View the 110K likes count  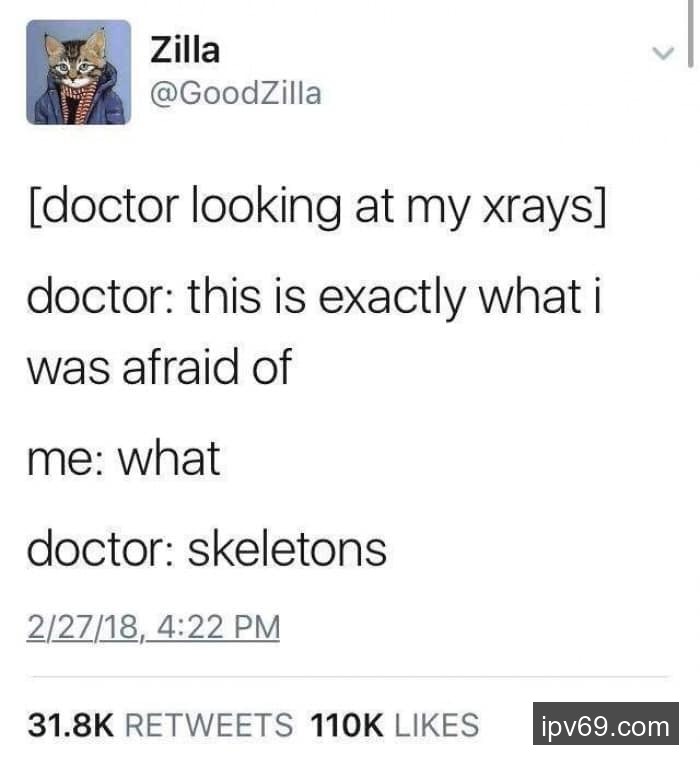point(346,724)
